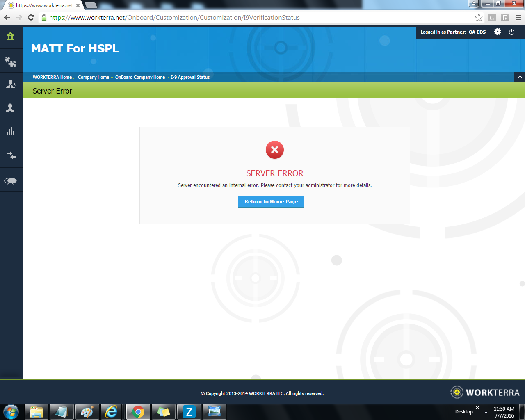
Task: Click the taskbar clock showing 11:50 AM
Action: (x=504, y=412)
